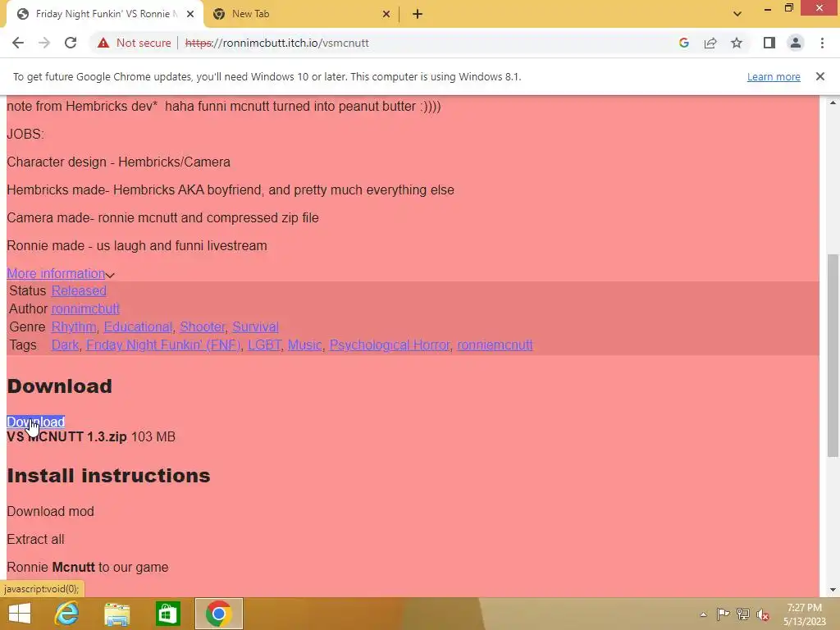This screenshot has width=840, height=630.
Task: Open the Psychological Horror tag link
Action: [390, 345]
